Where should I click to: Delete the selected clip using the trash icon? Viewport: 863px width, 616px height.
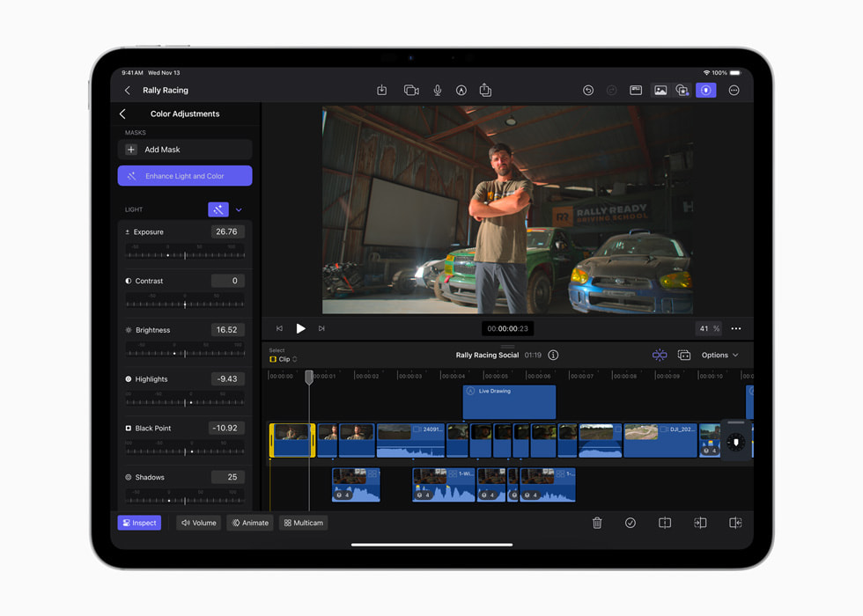point(597,523)
